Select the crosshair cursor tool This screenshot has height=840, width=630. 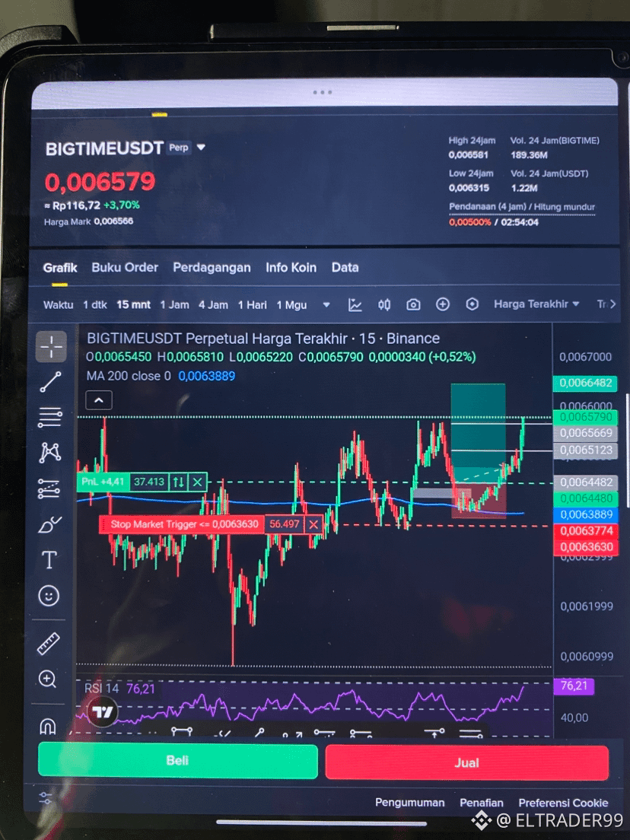(x=51, y=347)
